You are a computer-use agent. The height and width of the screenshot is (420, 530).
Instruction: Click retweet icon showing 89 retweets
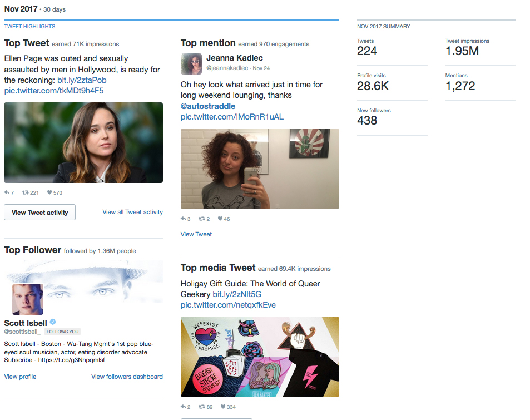click(x=201, y=407)
